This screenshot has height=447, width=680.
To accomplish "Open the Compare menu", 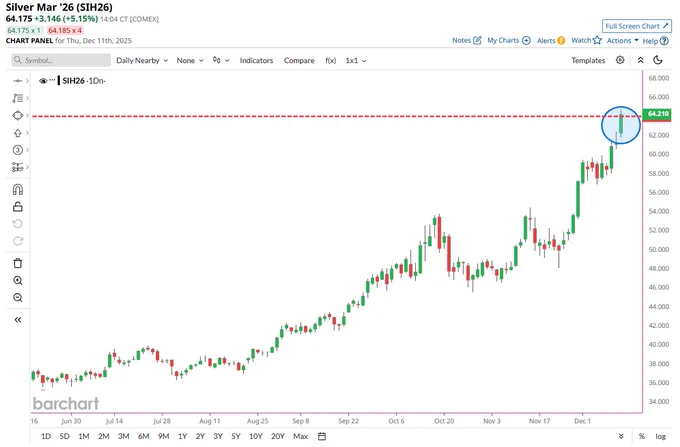I will [299, 60].
